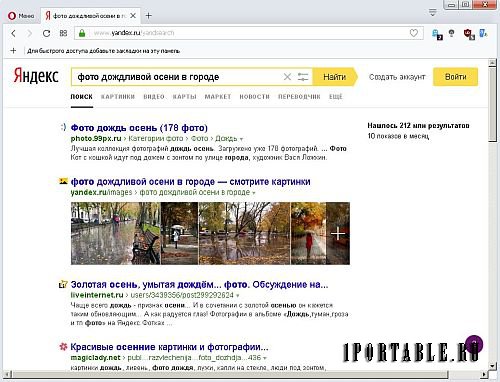Click favicon beside Фото дождь осень result
This screenshot has height=382, width=500.
point(63,127)
